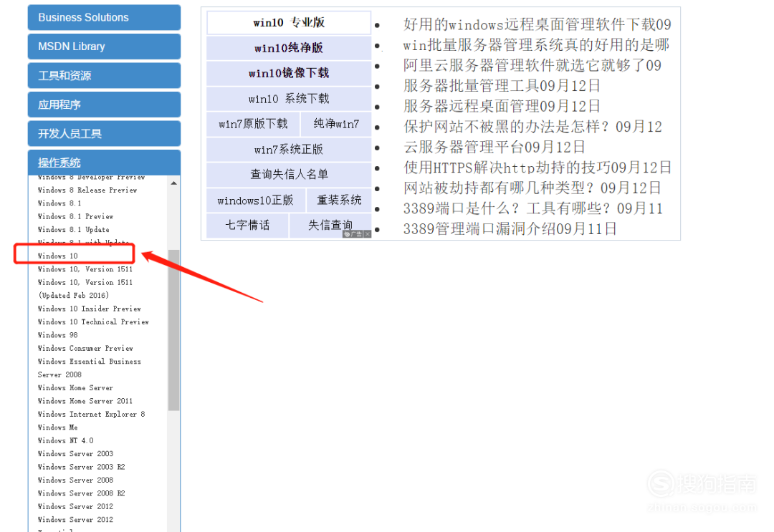Open 网站被劫持都有哪几种类型 article
The height and width of the screenshot is (532, 774).
532,188
